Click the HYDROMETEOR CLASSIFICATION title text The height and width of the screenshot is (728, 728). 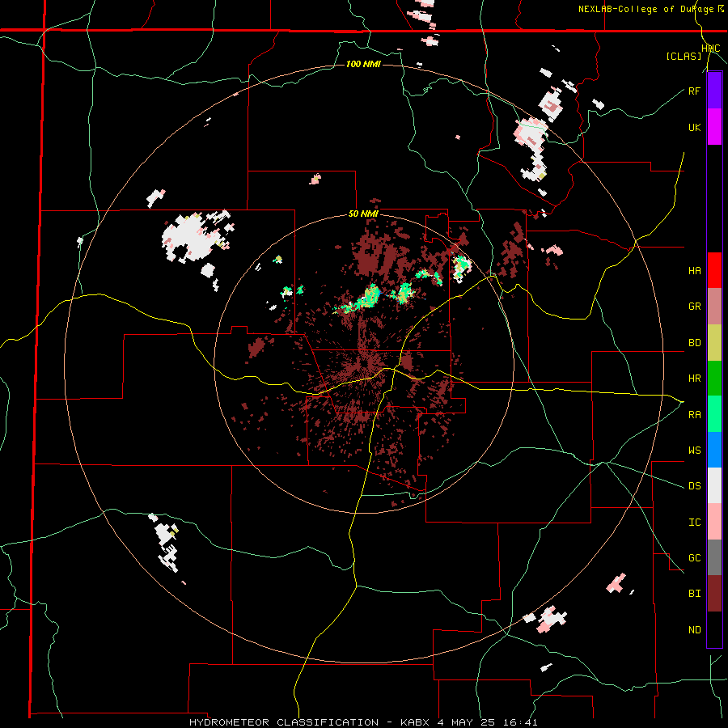284,722
